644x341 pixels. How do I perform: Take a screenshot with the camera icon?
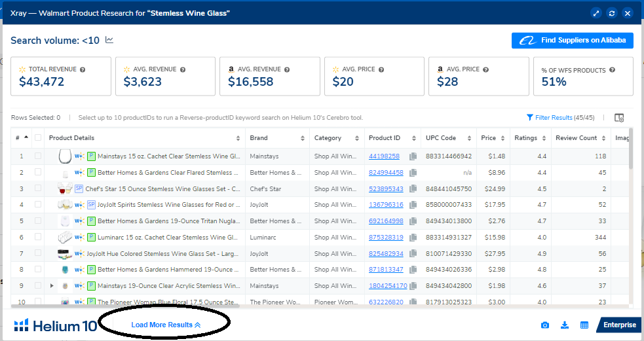tap(545, 325)
